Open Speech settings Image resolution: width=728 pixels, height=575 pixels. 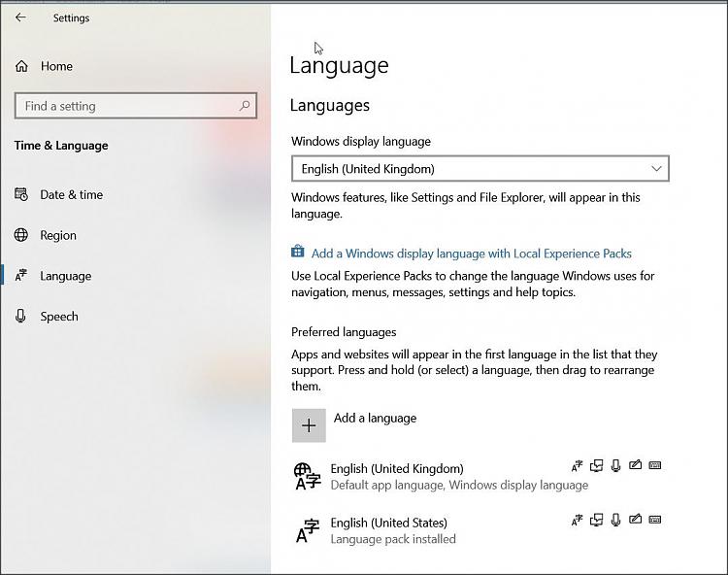click(47, 317)
